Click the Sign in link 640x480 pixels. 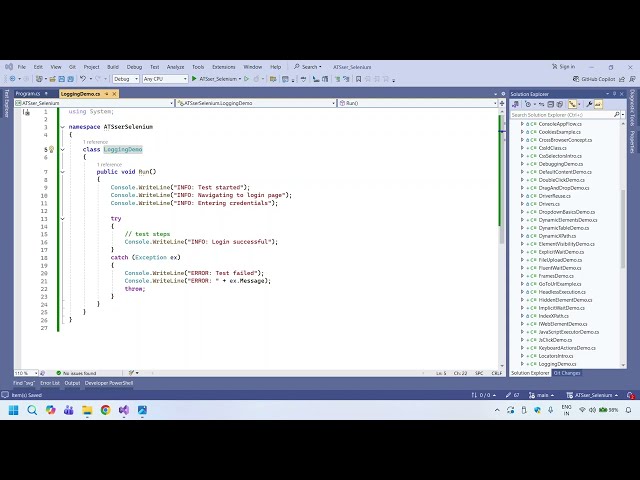563,67
